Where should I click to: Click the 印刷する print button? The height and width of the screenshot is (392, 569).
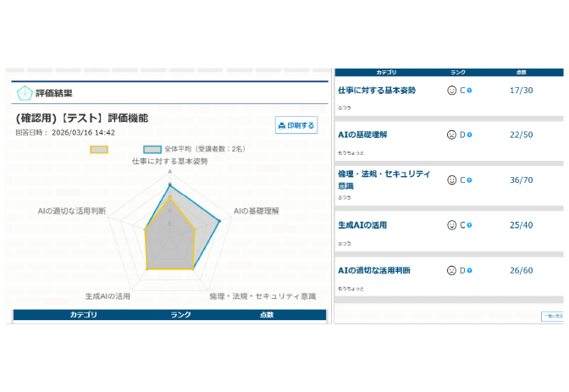pos(296,125)
